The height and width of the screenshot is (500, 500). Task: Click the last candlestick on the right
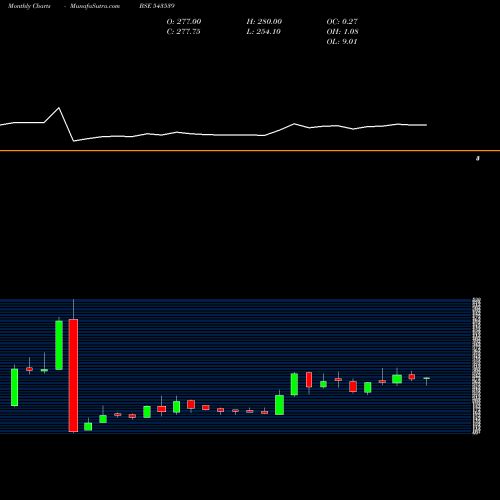pos(426,378)
